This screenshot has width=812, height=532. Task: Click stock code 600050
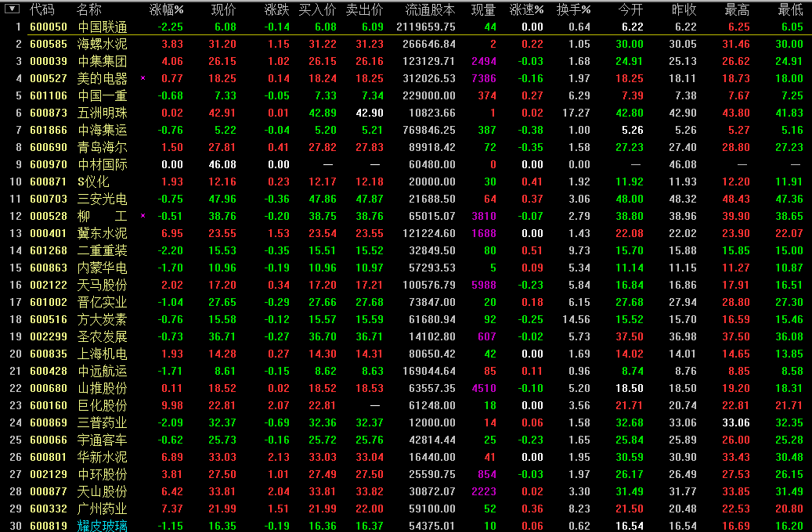point(49,27)
